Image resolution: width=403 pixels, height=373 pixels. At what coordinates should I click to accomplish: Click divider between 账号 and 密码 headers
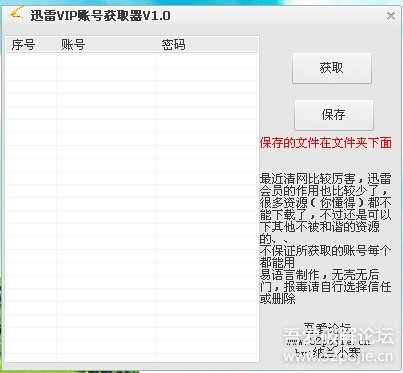point(156,44)
